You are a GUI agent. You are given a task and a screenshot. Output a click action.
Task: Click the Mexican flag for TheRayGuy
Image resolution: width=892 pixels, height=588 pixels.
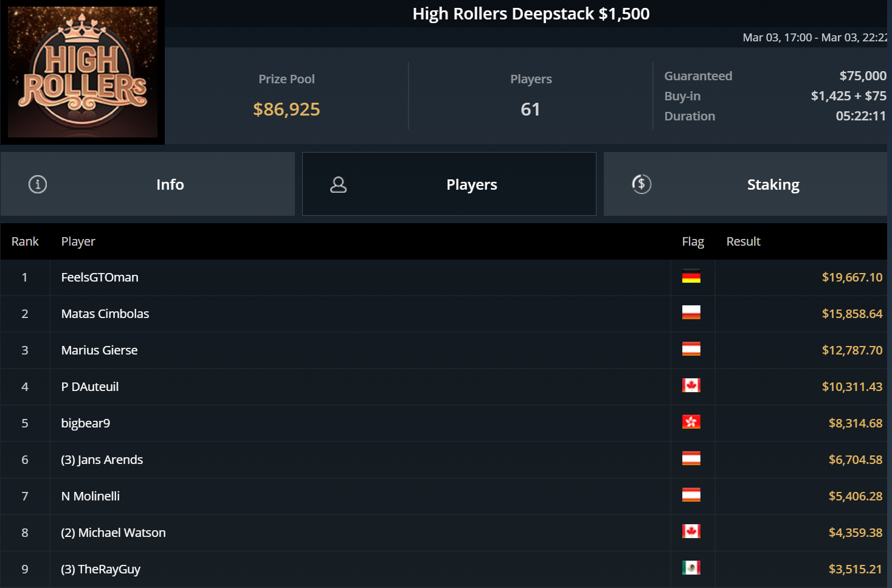click(691, 568)
